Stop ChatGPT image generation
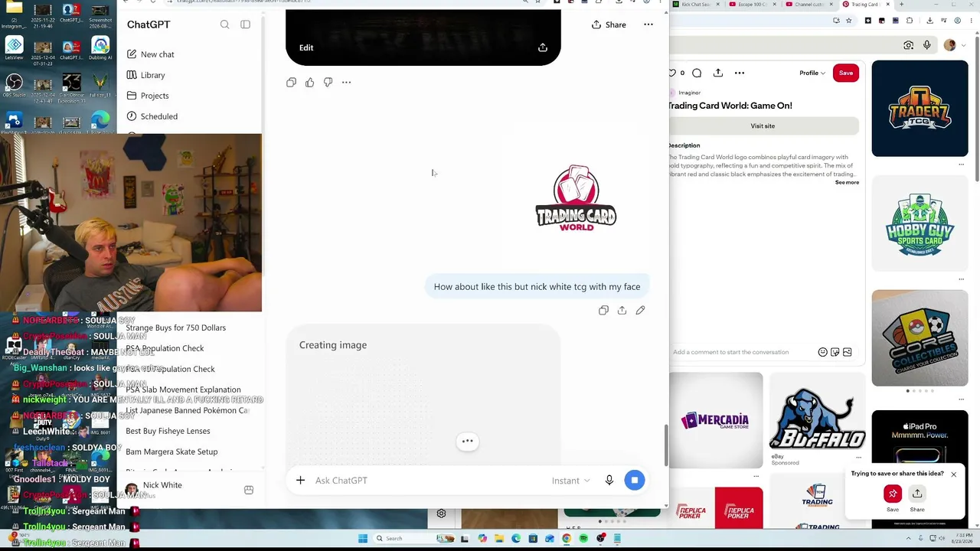The width and height of the screenshot is (980, 551). point(635,480)
